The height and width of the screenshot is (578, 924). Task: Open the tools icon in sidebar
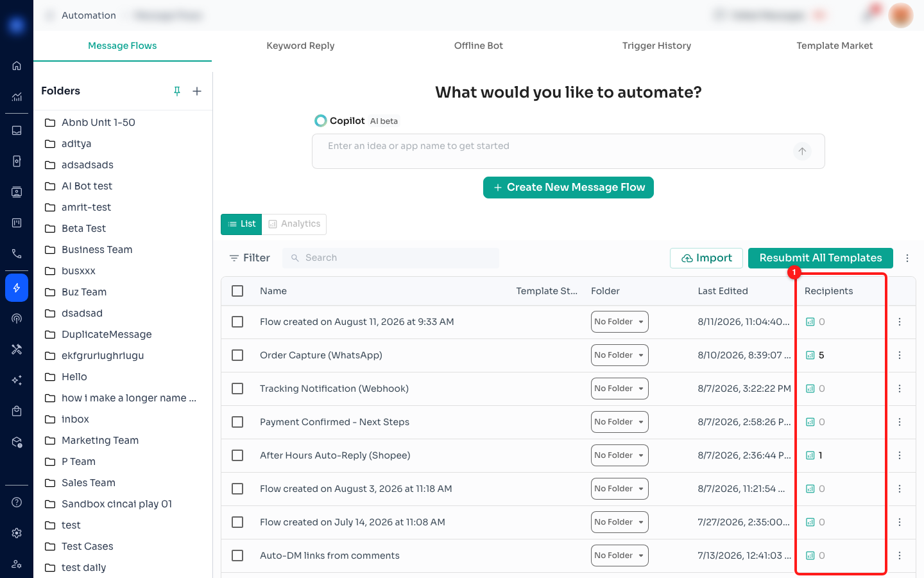click(x=17, y=349)
